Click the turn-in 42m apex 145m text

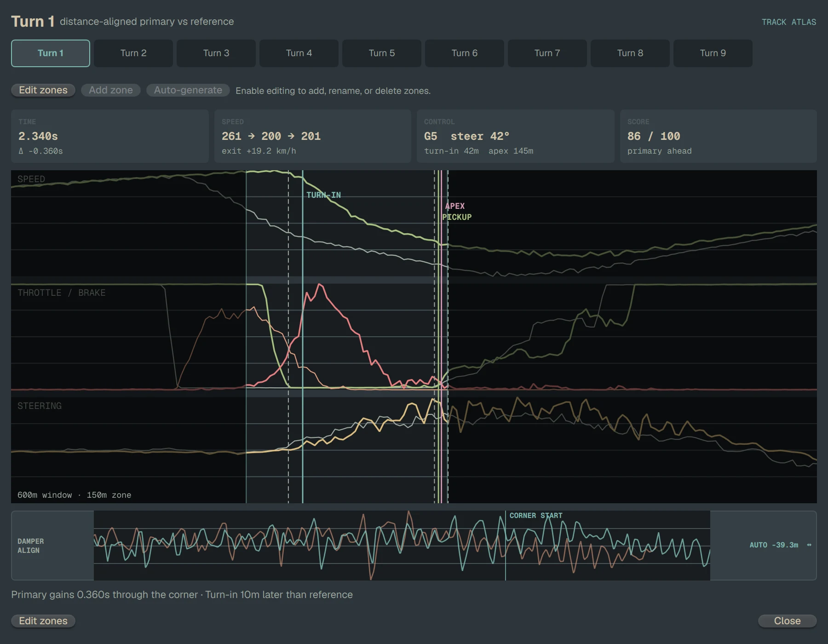point(479,151)
